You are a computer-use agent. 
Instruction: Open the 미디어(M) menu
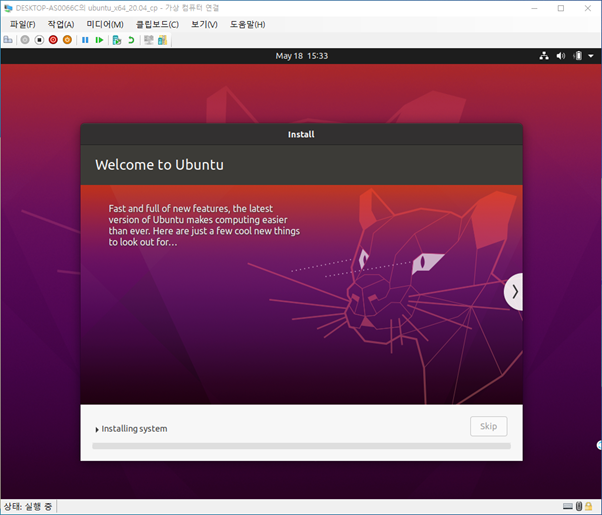click(x=105, y=25)
